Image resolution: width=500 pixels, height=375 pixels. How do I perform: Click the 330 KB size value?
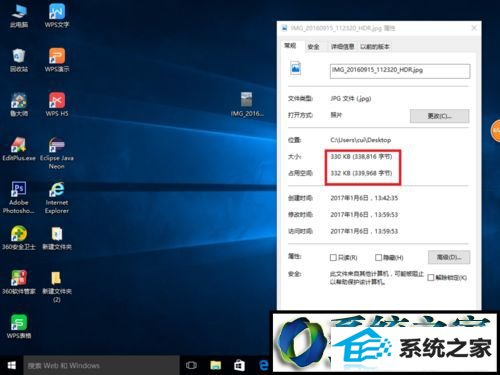(x=361, y=157)
